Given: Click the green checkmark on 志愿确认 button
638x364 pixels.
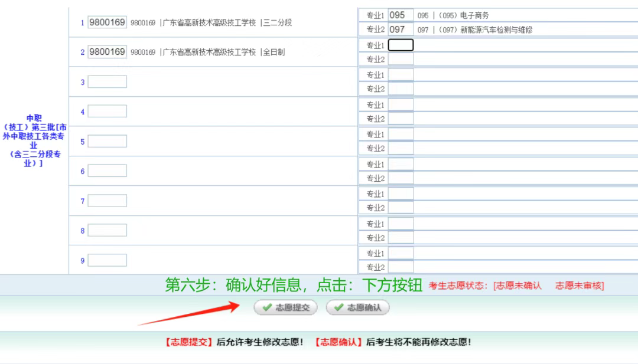Looking at the screenshot, I should [x=338, y=307].
